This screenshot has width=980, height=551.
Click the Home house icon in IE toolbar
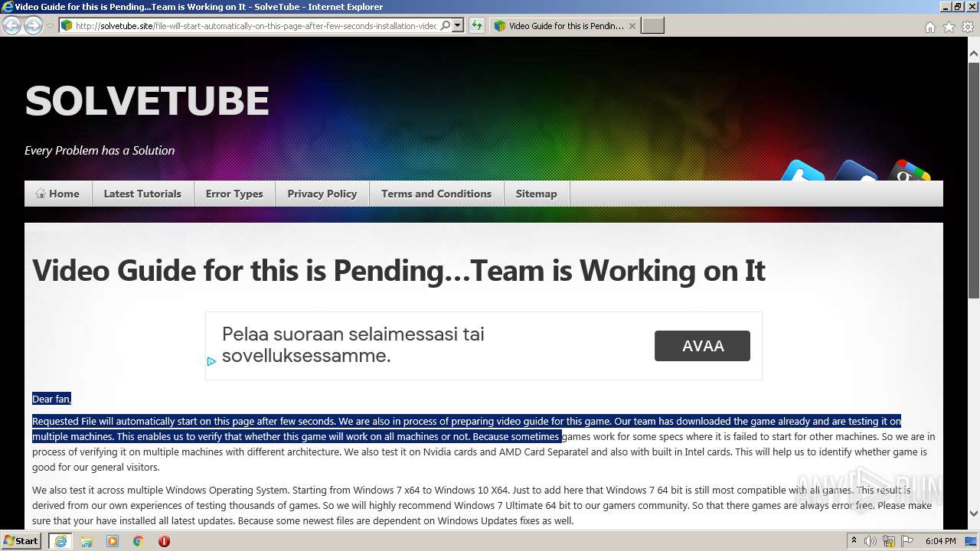point(929,27)
